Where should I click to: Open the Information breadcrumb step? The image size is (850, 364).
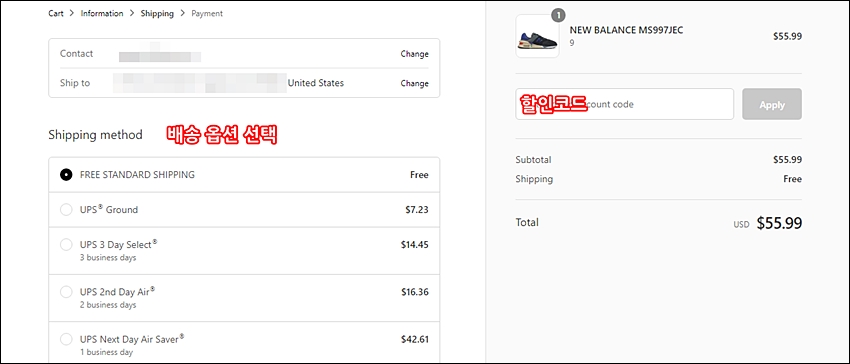pyautogui.click(x=102, y=14)
